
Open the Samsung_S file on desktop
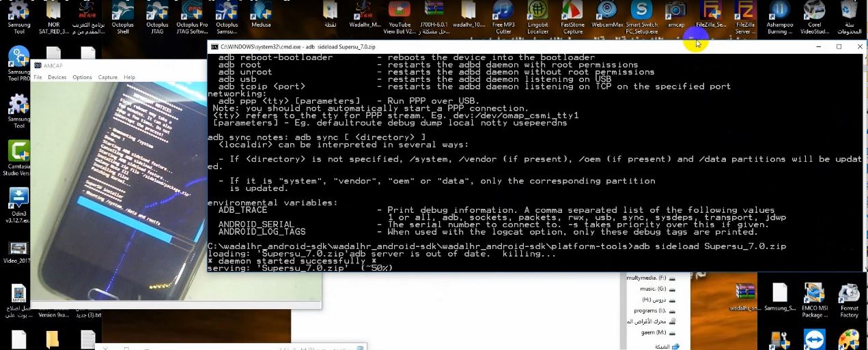[780, 297]
